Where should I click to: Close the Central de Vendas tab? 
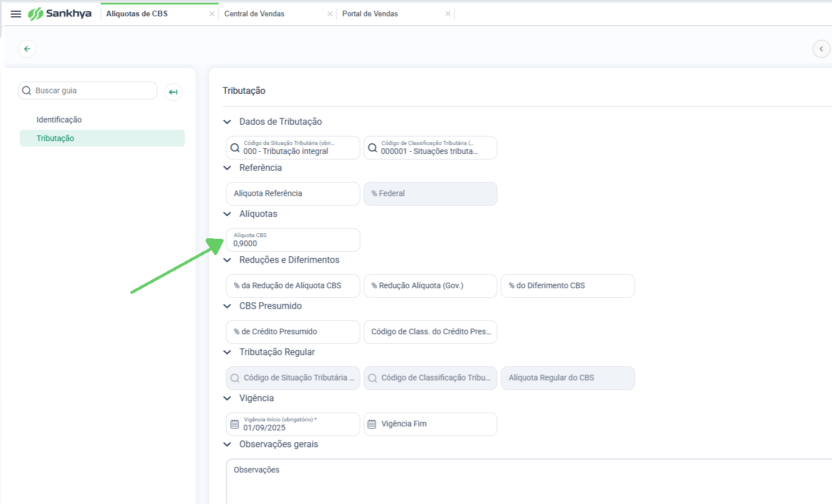pos(330,14)
